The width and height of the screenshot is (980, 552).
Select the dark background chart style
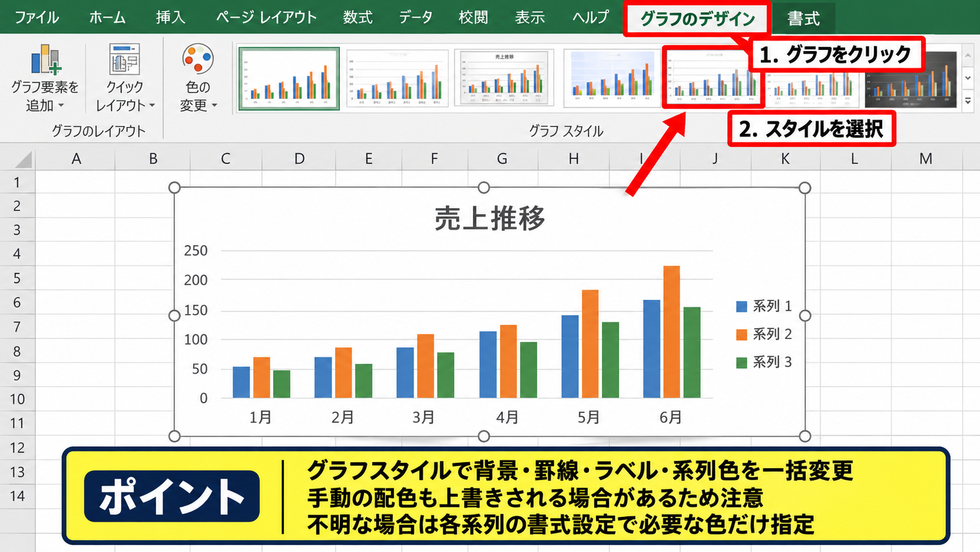[911, 80]
